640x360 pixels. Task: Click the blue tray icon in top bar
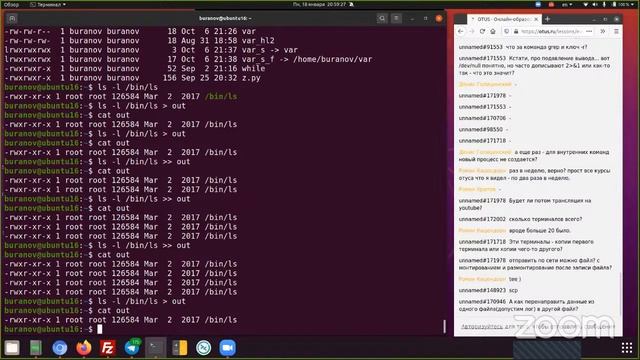538,4
